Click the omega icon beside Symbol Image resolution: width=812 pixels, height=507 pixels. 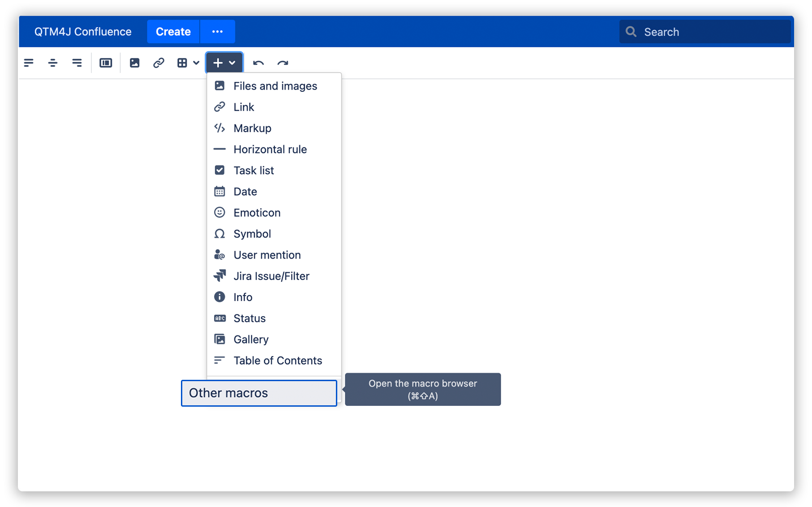click(219, 233)
